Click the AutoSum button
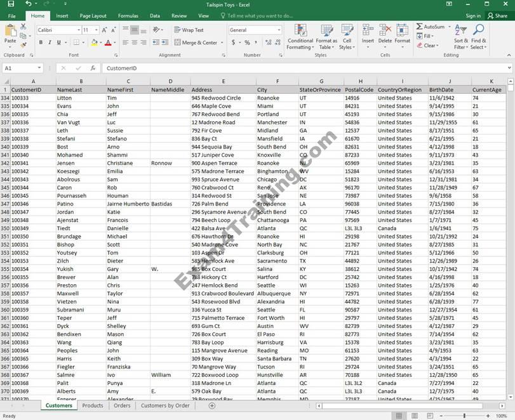The height and width of the screenshot is (420, 515). coord(431,27)
